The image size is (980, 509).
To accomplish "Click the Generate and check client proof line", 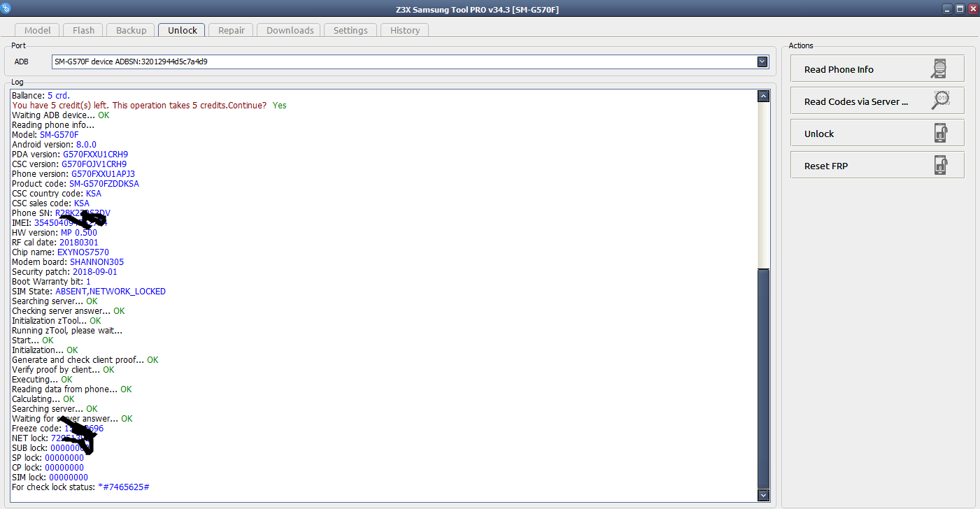I will [85, 360].
